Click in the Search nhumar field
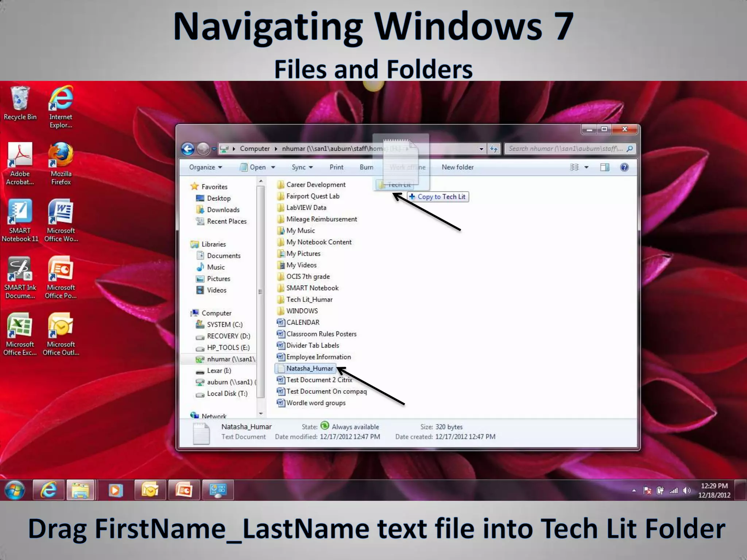The height and width of the screenshot is (560, 747). 565,149
